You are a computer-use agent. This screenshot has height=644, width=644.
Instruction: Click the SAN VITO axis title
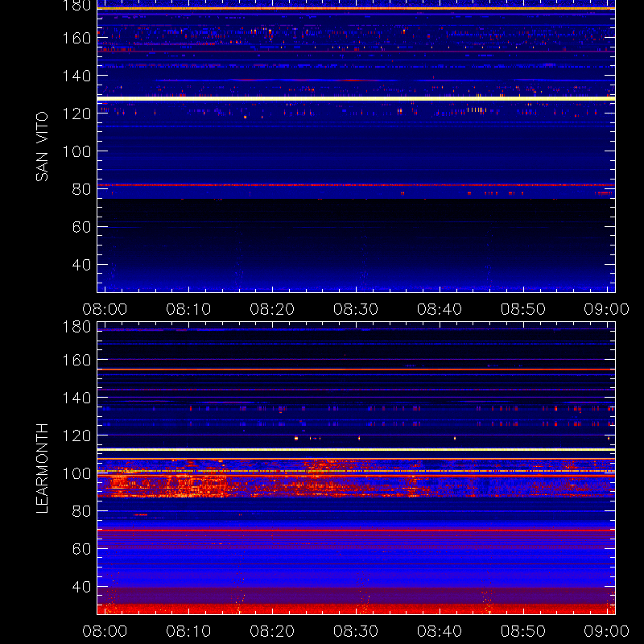point(42,147)
